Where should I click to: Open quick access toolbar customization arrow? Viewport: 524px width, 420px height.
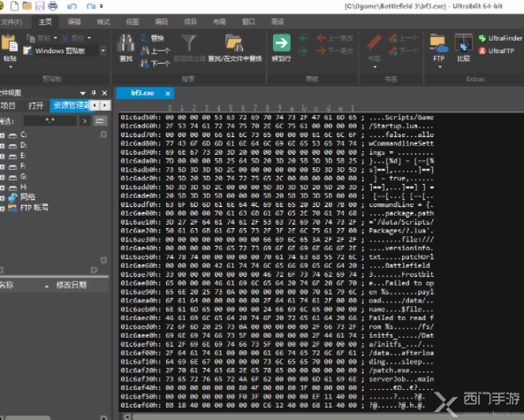[102, 6]
